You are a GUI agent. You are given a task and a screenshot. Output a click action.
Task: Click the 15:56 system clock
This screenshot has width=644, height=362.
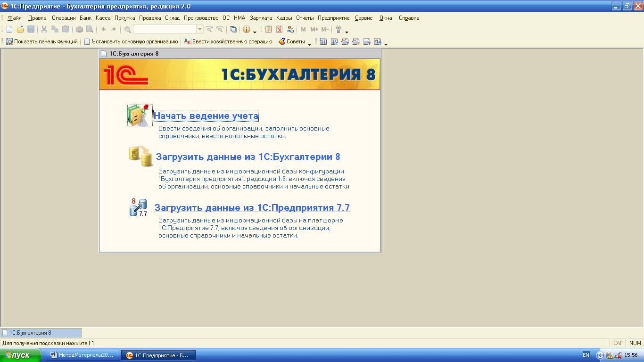(631, 355)
